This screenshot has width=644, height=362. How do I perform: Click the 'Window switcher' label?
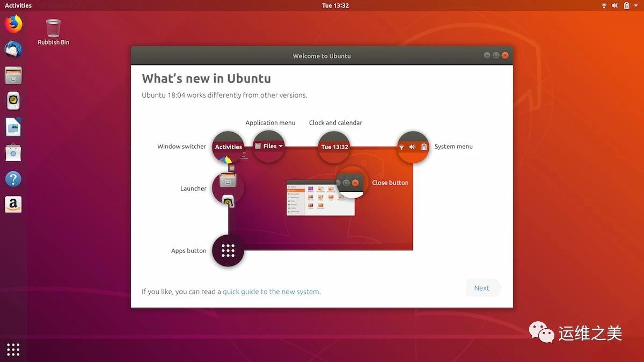point(181,146)
